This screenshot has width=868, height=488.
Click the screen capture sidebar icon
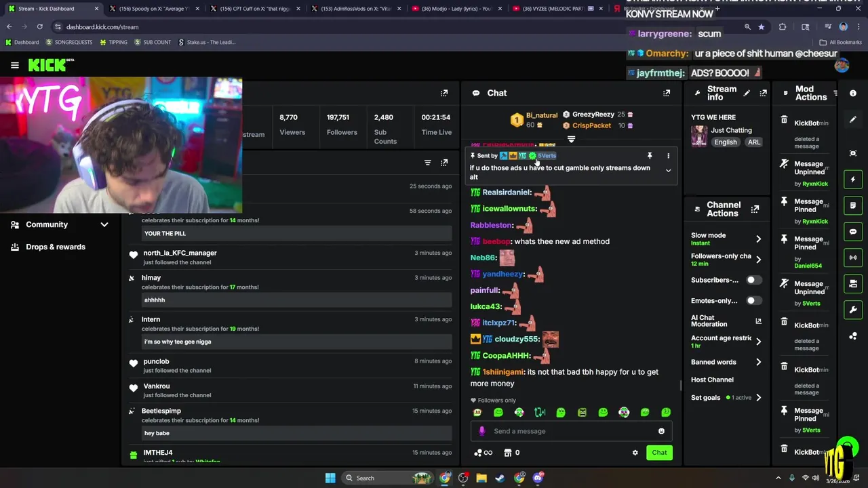tap(853, 153)
